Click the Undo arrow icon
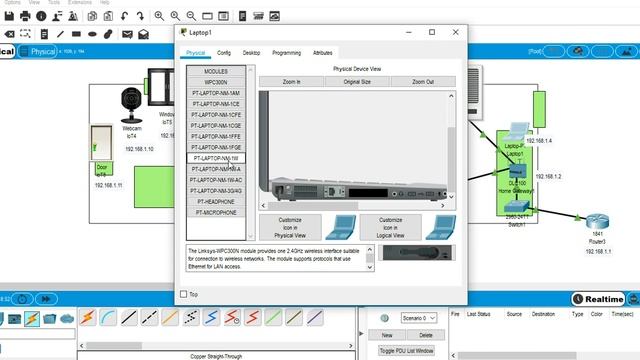Viewport: 640px width, 360px height. coord(124,16)
